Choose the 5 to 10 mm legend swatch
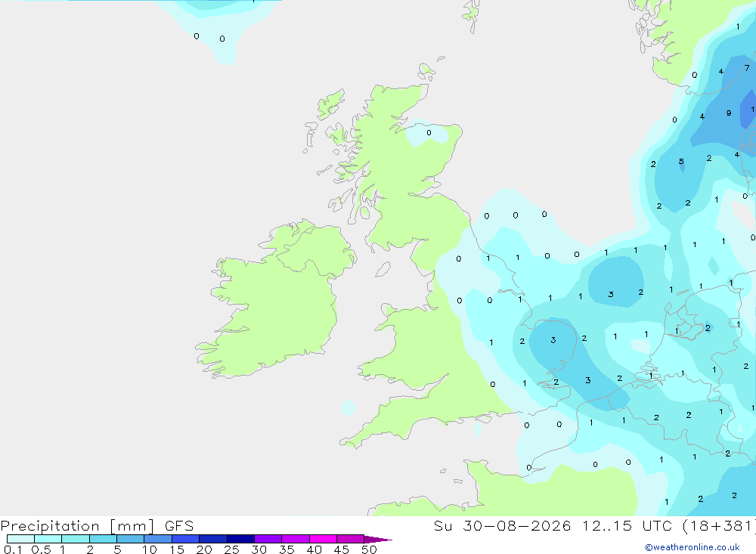The height and width of the screenshot is (554, 756). click(130, 539)
